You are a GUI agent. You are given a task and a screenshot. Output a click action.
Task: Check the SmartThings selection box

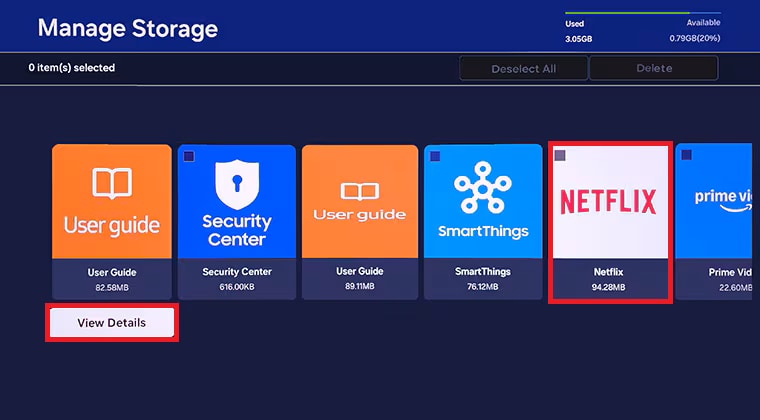click(x=435, y=157)
